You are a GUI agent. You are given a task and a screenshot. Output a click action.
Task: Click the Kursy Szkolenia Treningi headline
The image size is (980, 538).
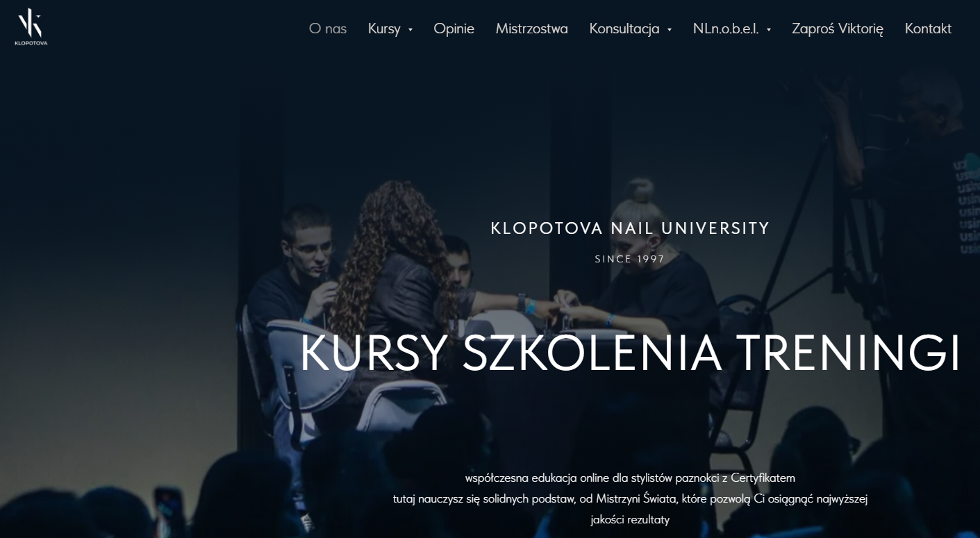pos(630,354)
